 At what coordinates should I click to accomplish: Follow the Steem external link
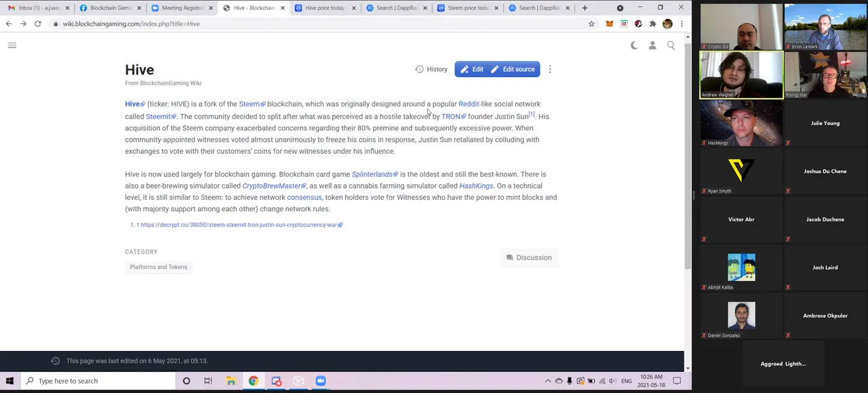(252, 104)
